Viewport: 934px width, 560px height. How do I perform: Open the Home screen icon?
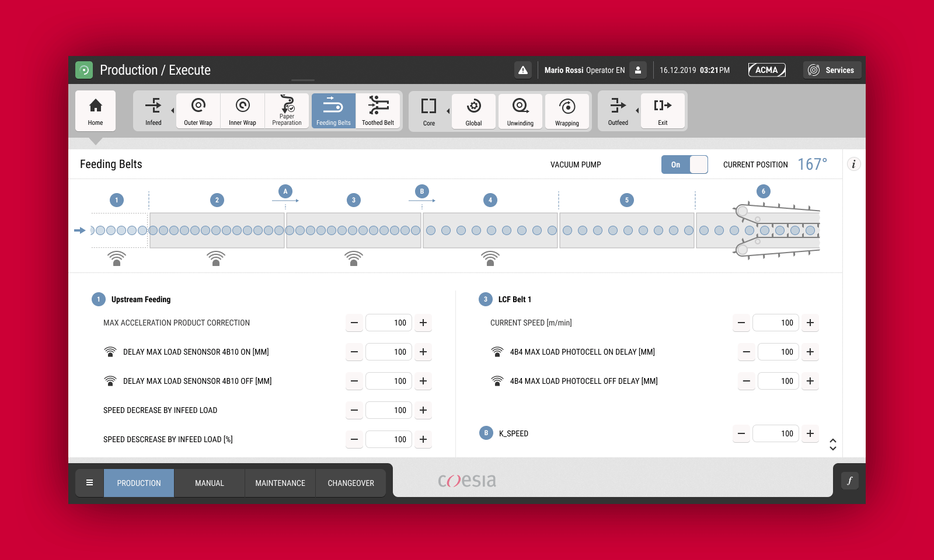95,110
